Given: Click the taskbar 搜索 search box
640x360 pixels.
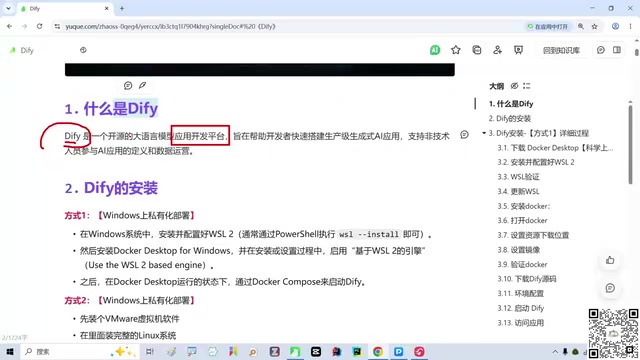Looking at the screenshot, I should pyautogui.click(x=80, y=351).
